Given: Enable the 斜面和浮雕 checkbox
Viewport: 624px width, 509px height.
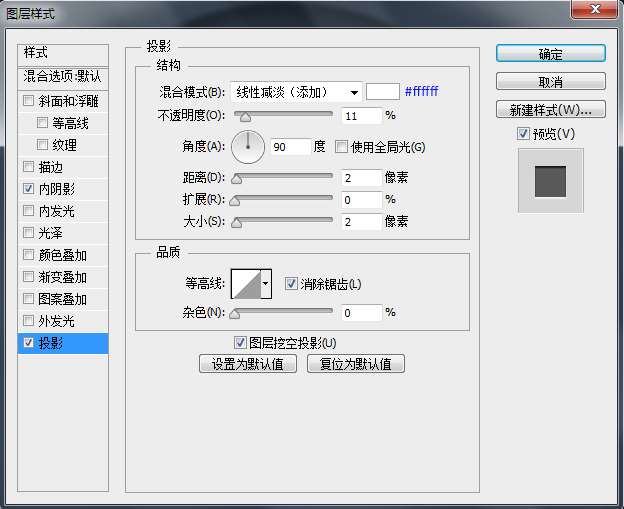Looking at the screenshot, I should tap(28, 100).
